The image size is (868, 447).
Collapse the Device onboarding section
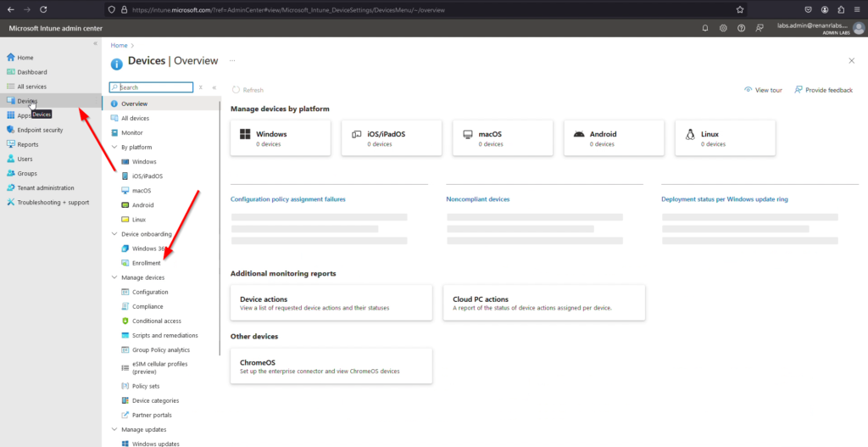click(114, 234)
